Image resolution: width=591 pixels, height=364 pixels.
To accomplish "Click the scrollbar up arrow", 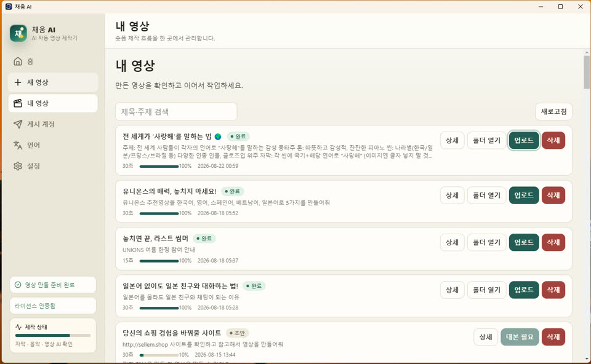I will (587, 52).
